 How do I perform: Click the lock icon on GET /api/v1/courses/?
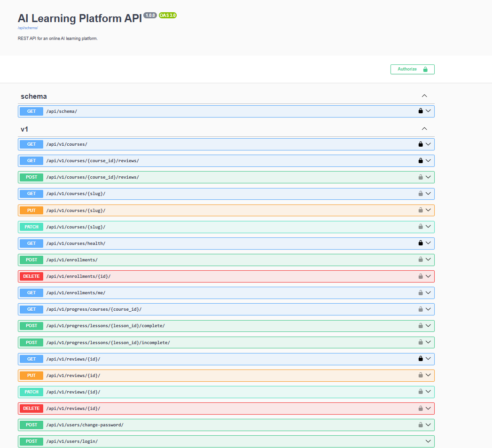[x=421, y=144]
